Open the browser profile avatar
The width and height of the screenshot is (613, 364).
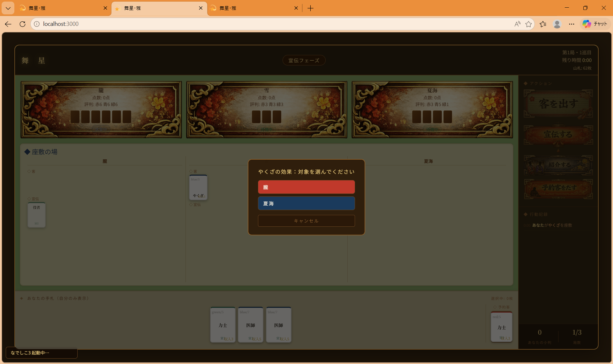557,24
